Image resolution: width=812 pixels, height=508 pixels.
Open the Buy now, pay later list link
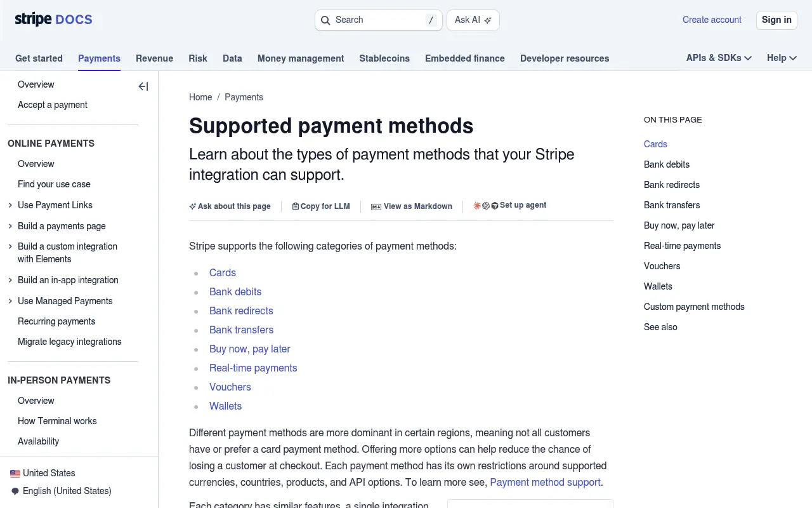click(x=250, y=349)
